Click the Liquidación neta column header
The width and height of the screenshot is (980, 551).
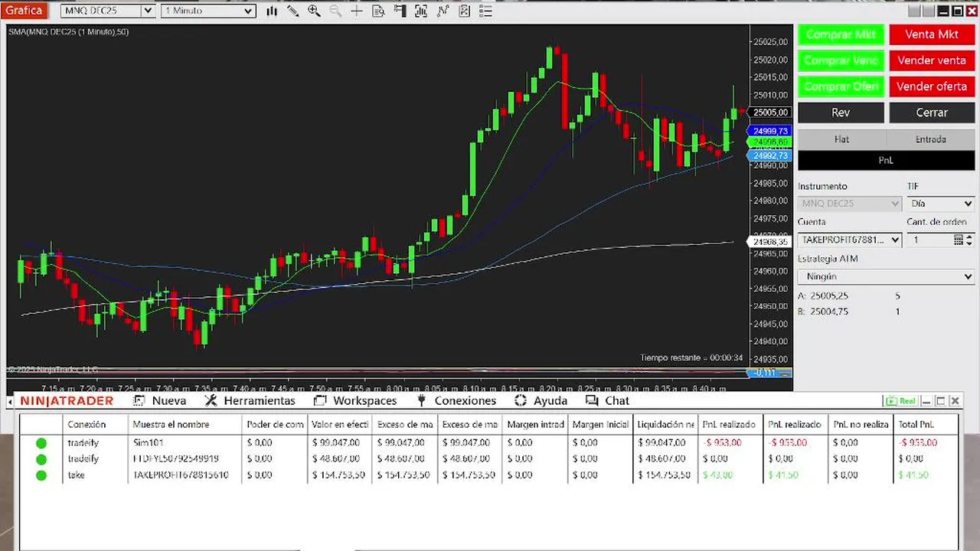coord(666,424)
